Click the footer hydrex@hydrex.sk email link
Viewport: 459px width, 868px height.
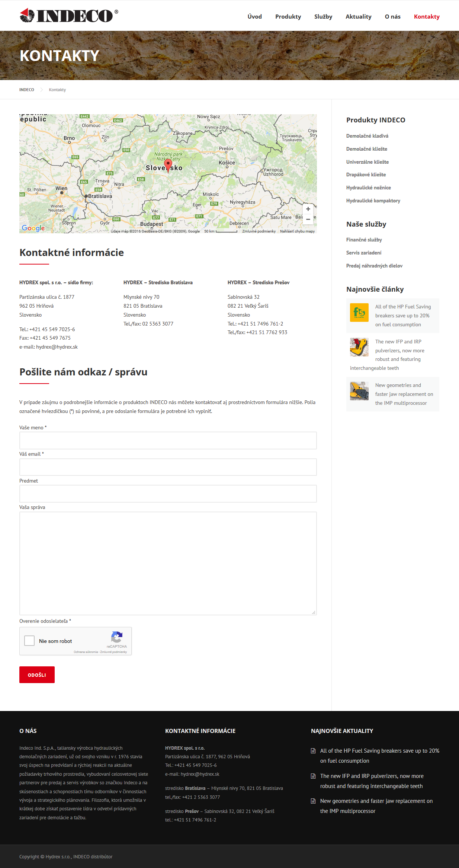coord(200,774)
